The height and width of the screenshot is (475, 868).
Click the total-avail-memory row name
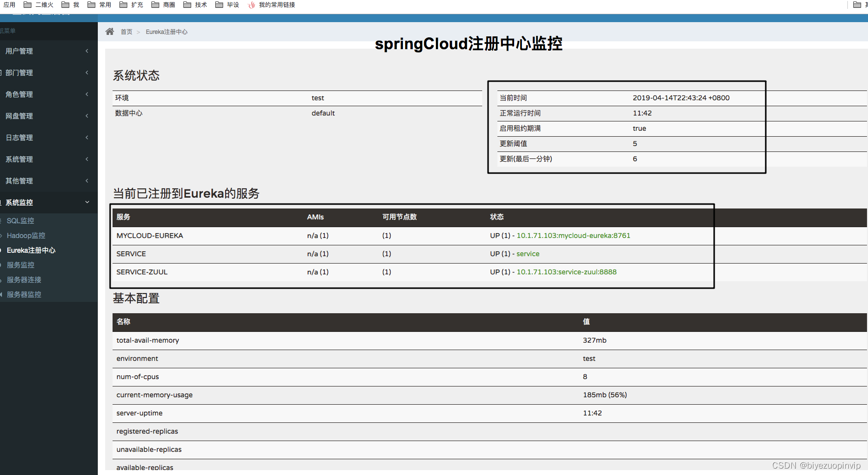[147, 340]
